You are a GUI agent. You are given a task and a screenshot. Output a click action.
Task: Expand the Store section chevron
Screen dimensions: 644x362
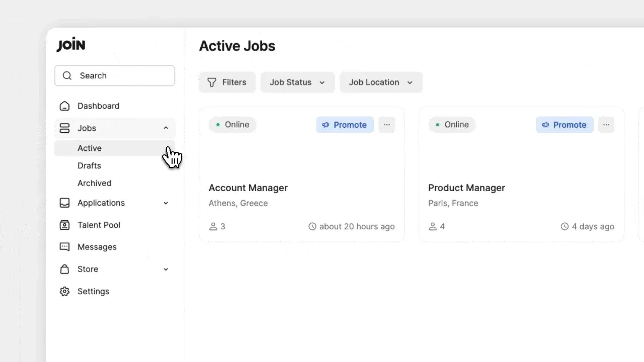tap(166, 269)
